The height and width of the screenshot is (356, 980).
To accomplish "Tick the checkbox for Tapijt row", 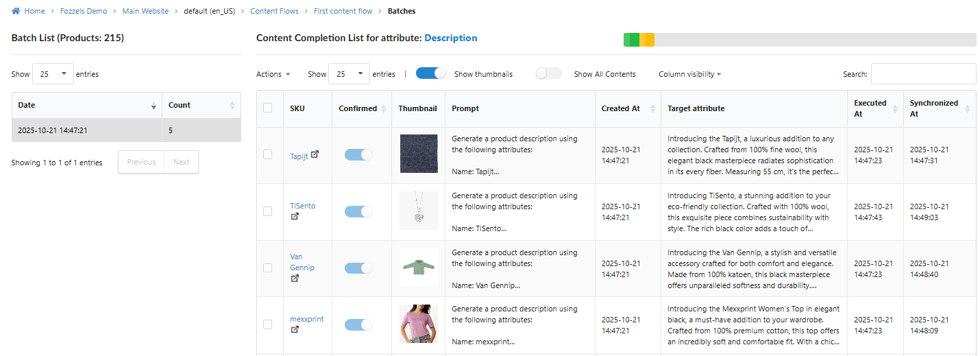I will tap(268, 154).
